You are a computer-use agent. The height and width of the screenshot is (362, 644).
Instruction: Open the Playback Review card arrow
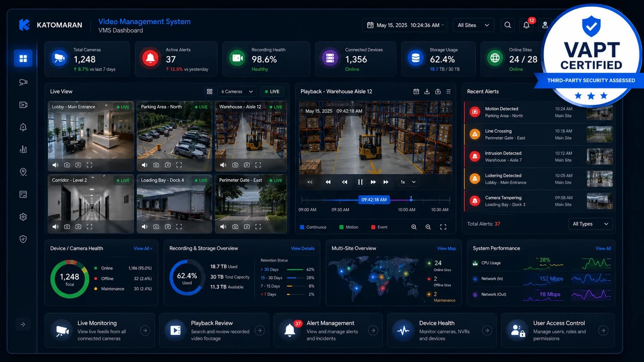[260, 330]
